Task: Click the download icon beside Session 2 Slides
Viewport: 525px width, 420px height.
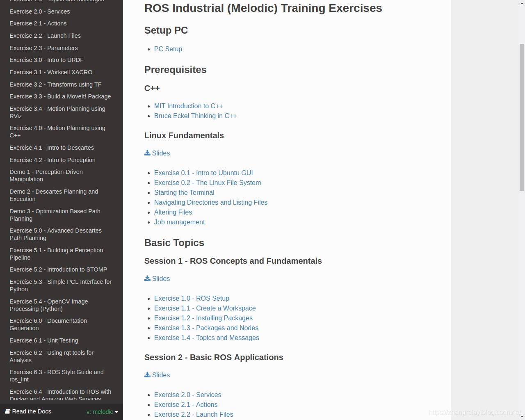Action: (147, 375)
